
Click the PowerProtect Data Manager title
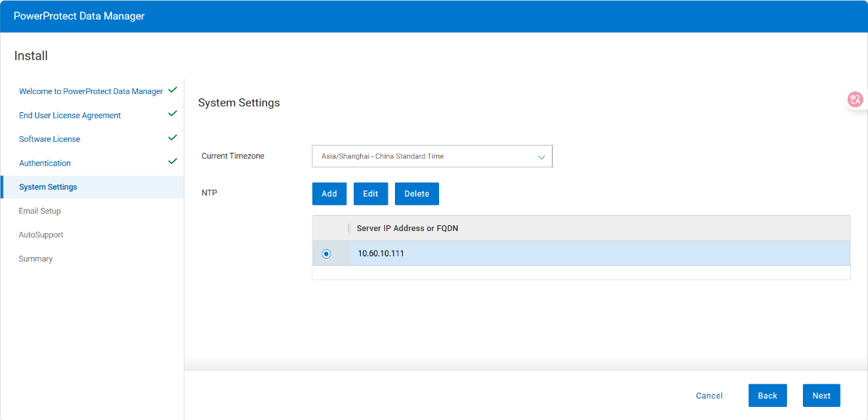click(79, 16)
